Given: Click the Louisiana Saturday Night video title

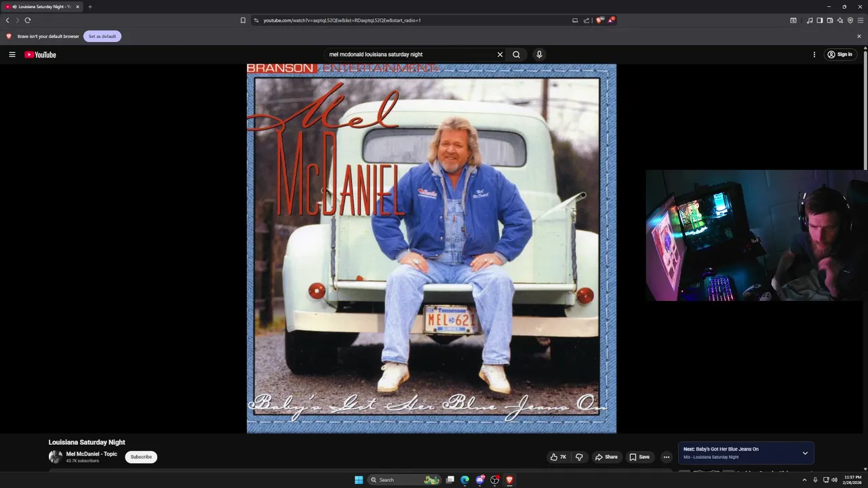Looking at the screenshot, I should point(87,442).
